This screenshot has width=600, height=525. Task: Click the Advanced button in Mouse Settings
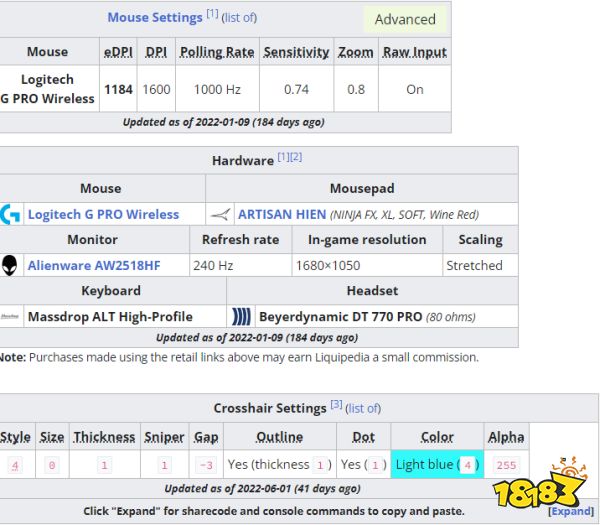405,19
